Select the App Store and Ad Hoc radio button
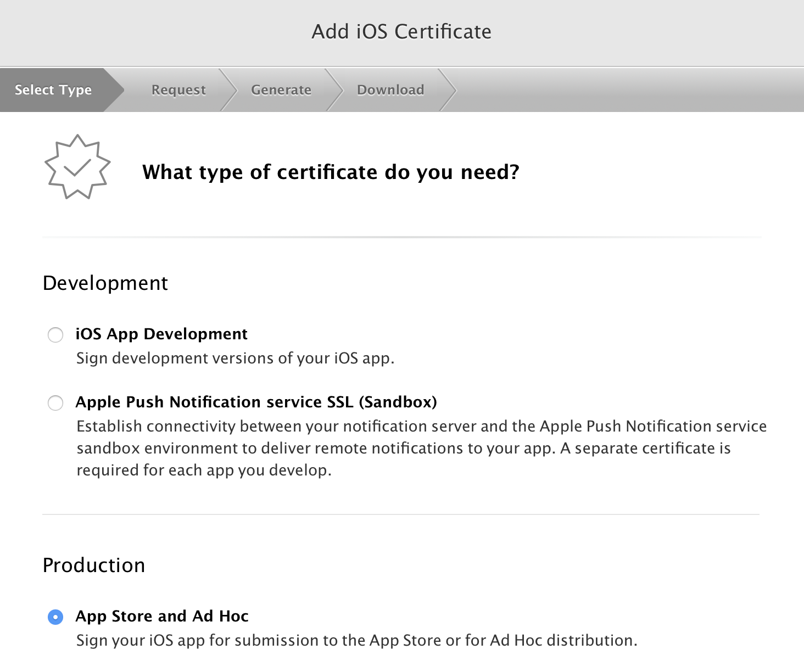Image resolution: width=804 pixels, height=672 pixels. (x=55, y=617)
